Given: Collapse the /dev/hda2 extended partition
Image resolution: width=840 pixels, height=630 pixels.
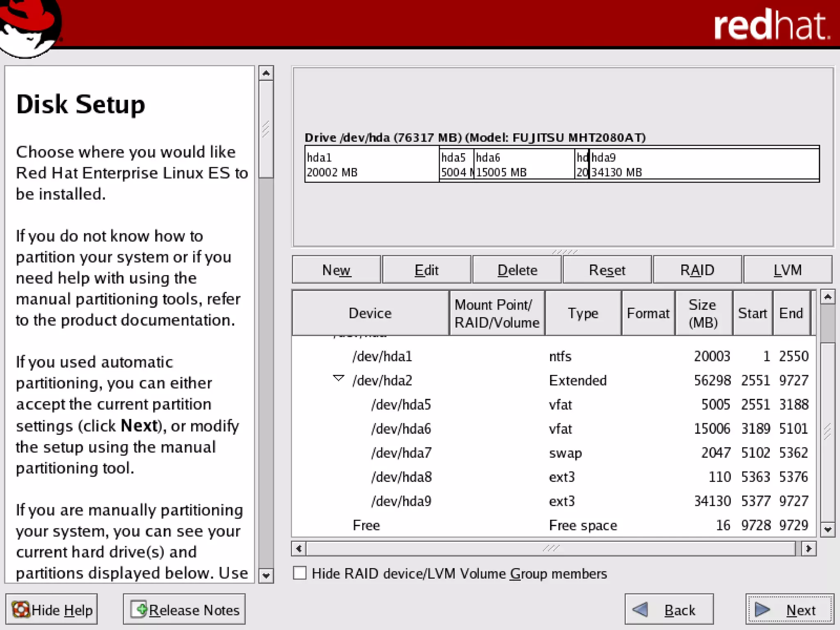Looking at the screenshot, I should click(338, 378).
